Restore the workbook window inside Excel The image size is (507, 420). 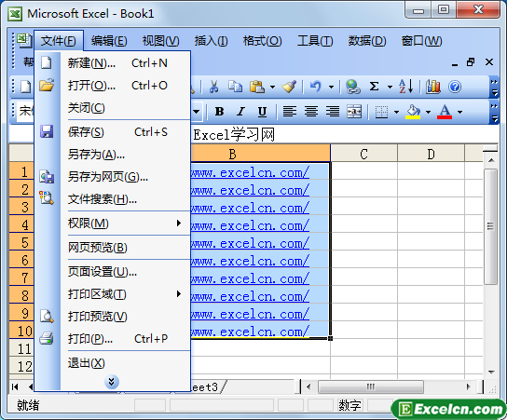pos(471,61)
